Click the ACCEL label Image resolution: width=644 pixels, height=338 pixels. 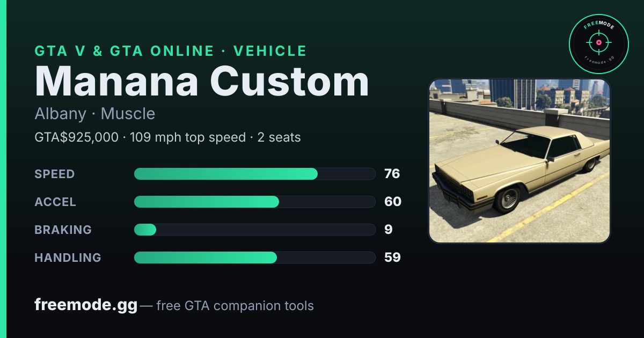pyautogui.click(x=55, y=202)
